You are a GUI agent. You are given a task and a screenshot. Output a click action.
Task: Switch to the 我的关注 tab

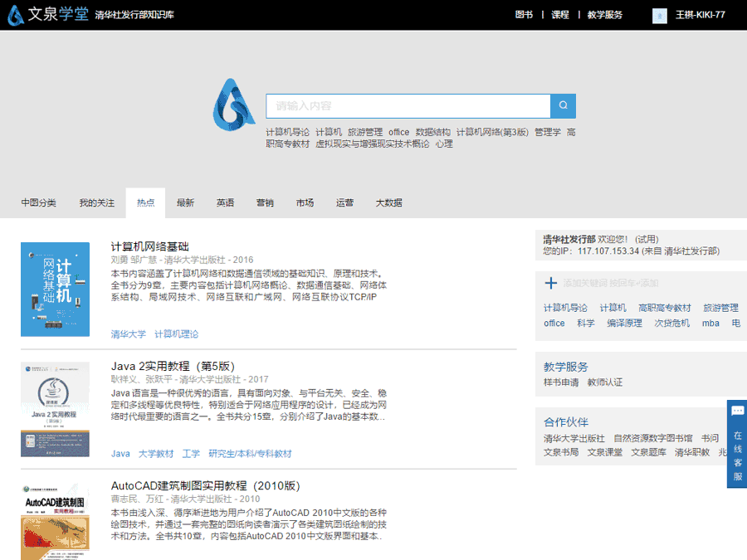(97, 203)
